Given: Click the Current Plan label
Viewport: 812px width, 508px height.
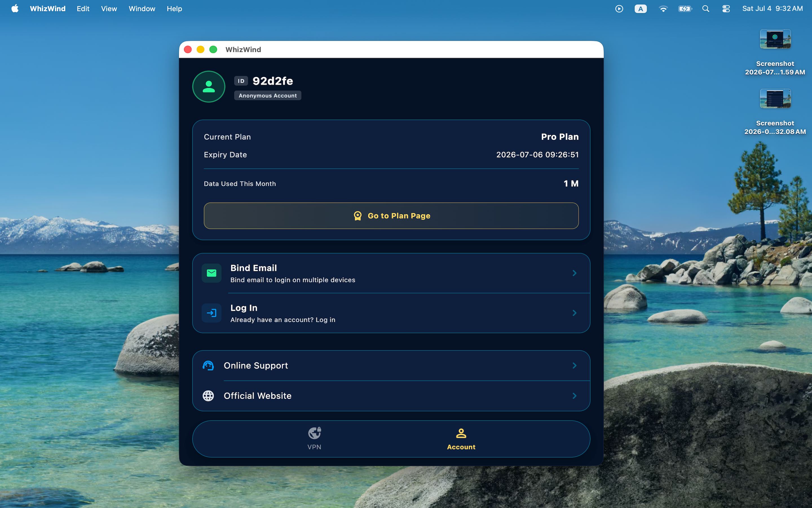Looking at the screenshot, I should tap(228, 137).
